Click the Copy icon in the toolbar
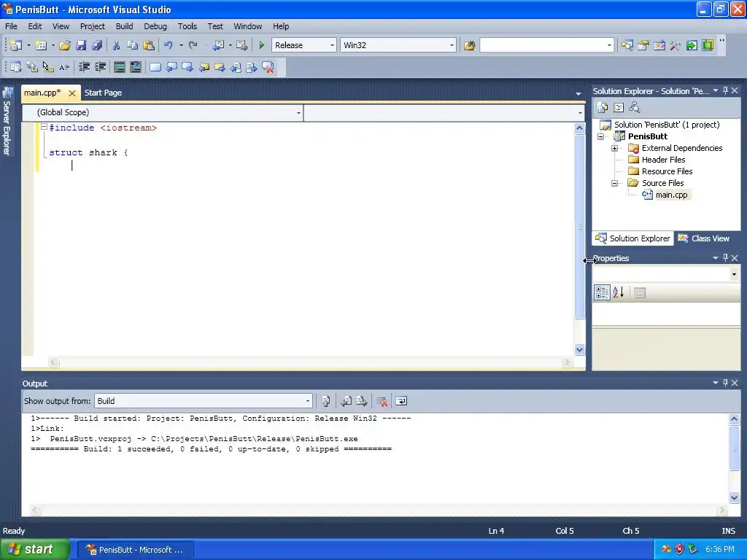Screen dimensions: 747x560 click(133, 45)
